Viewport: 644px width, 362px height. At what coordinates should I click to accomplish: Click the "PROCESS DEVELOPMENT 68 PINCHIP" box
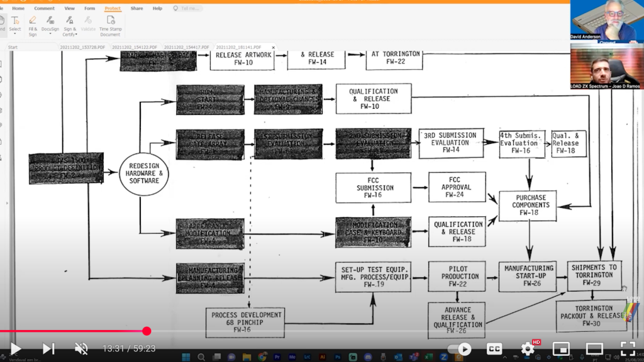click(245, 322)
